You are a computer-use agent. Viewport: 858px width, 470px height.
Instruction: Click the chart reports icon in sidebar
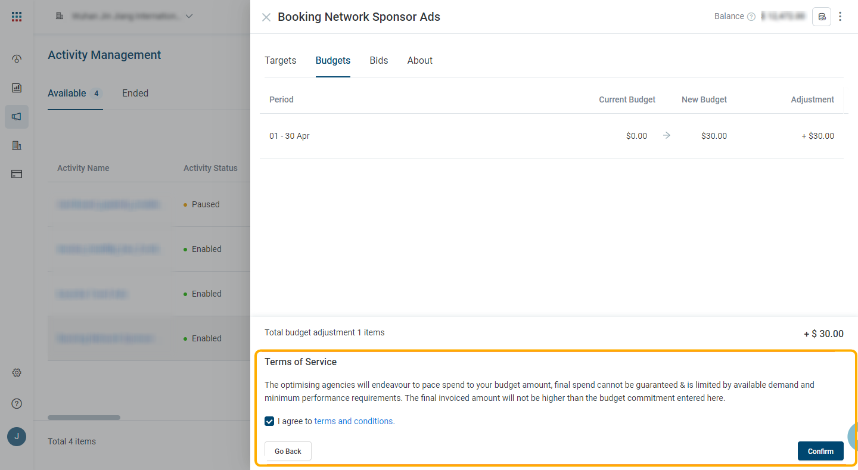[x=17, y=87]
